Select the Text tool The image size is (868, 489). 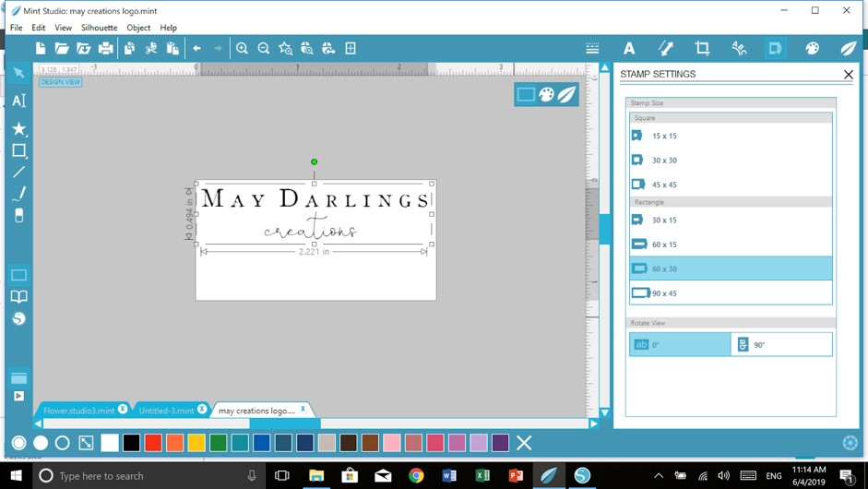coord(18,101)
